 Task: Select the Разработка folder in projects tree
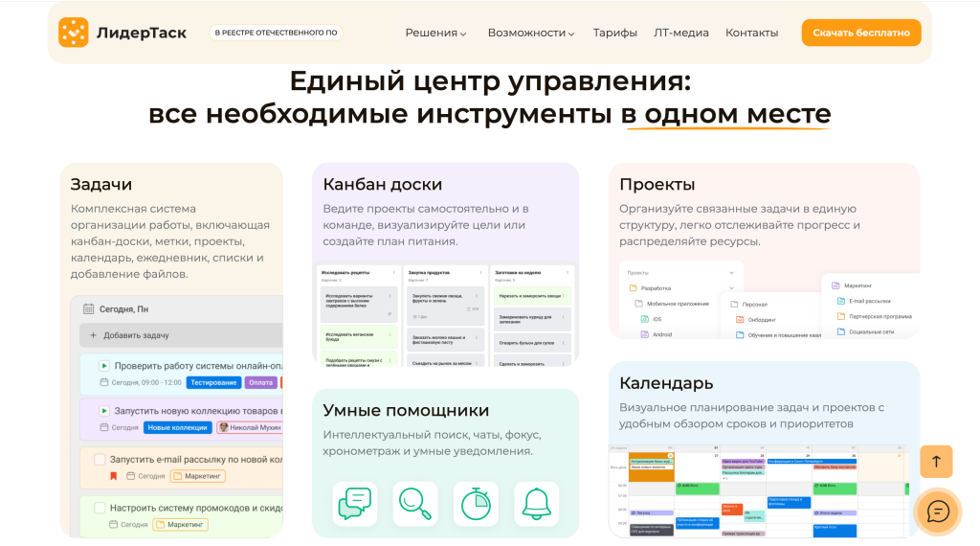[x=650, y=288]
